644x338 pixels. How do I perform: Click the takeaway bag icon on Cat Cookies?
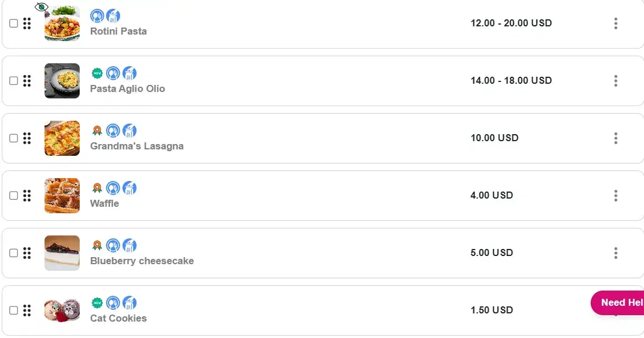click(130, 303)
